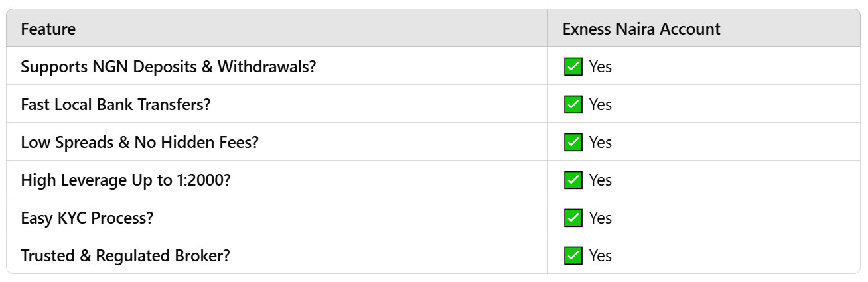Click Yes text in NGN Deposits row
868x282 pixels.
[601, 67]
